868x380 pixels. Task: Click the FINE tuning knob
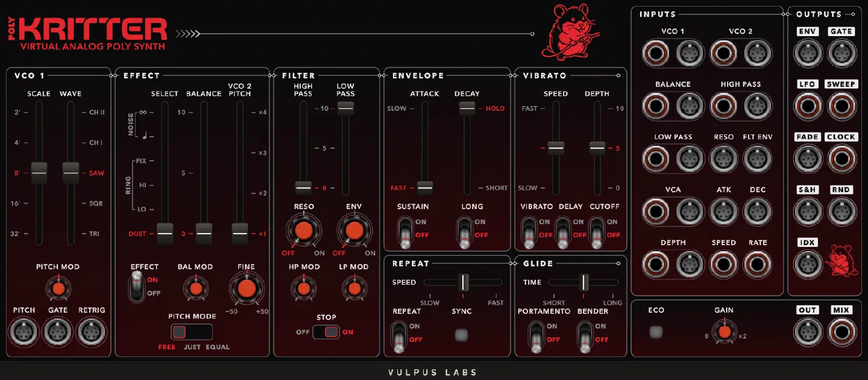pyautogui.click(x=246, y=288)
